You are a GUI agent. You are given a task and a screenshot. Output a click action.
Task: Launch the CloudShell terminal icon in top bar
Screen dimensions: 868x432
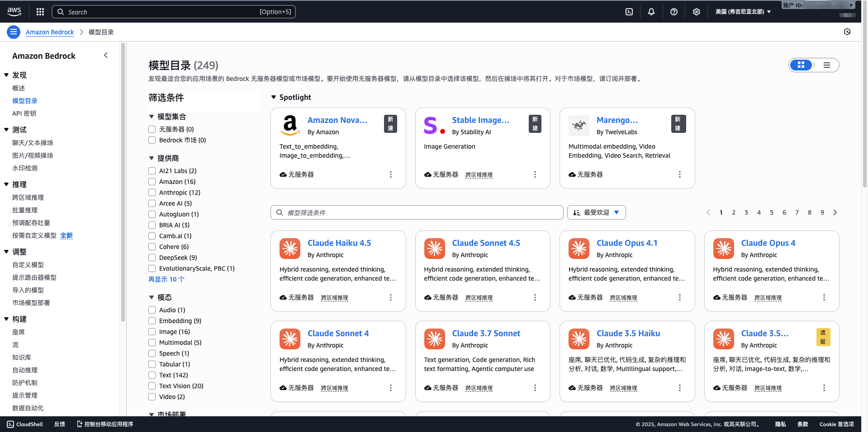point(629,11)
